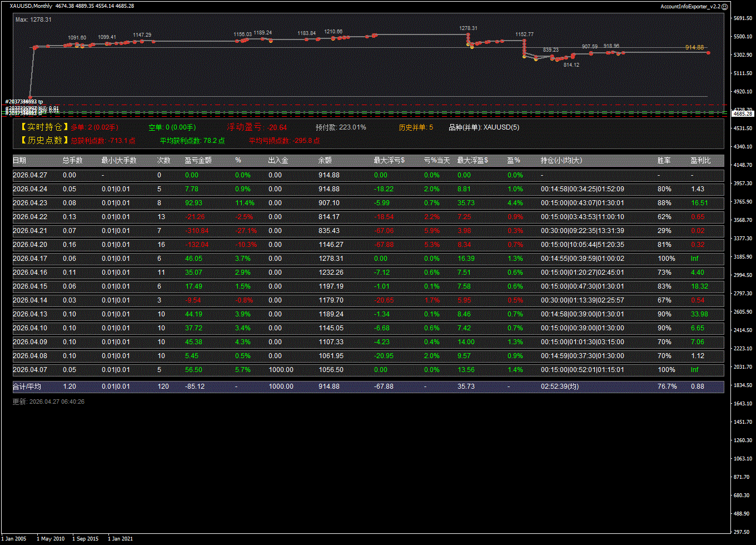Click the 4685.28 current price tag

coord(742,113)
